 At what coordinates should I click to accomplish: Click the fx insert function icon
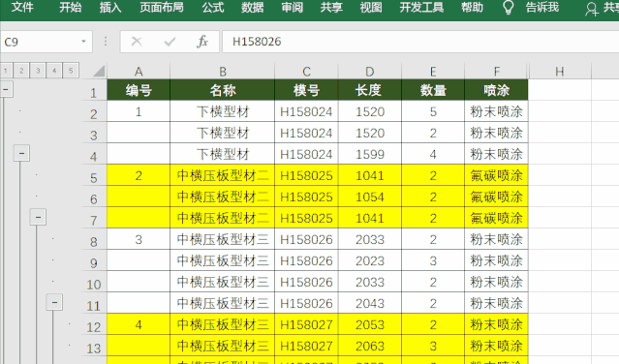tap(202, 42)
